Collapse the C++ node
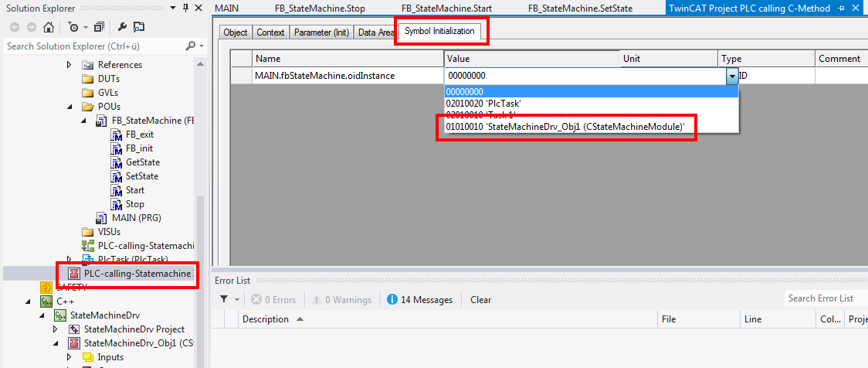 point(28,302)
